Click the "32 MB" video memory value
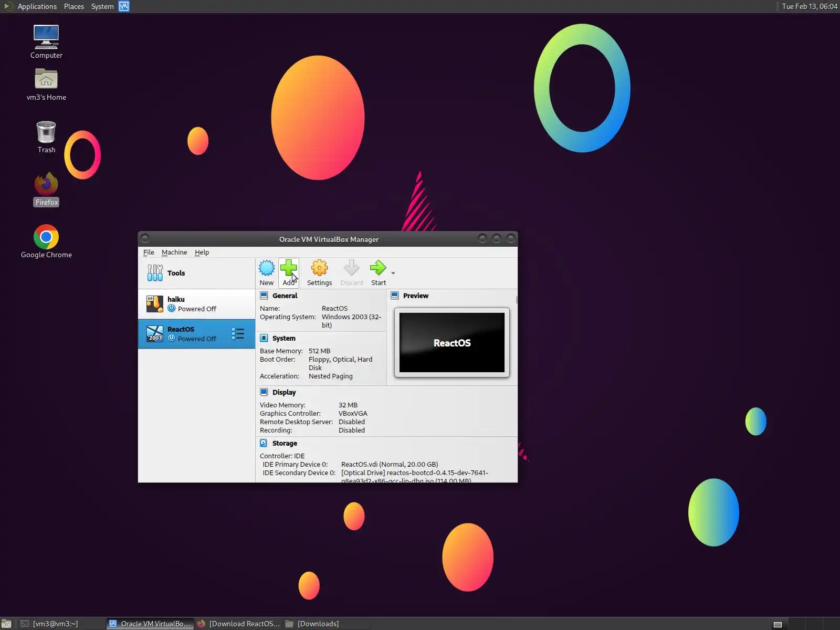The width and height of the screenshot is (840, 630). tap(348, 405)
